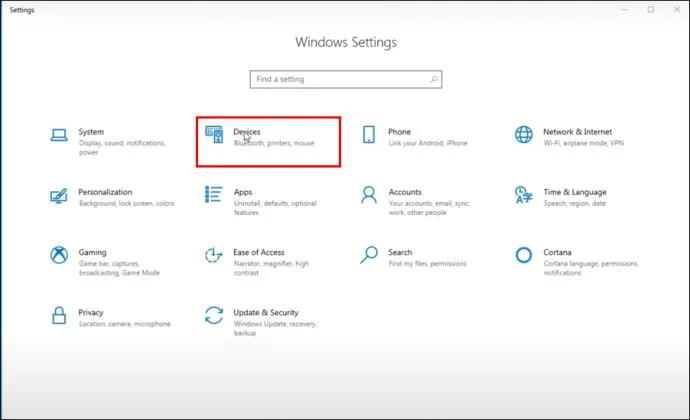This screenshot has height=420, width=690.
Task: Click 'Windows Update, recovery, backup' text
Action: [x=275, y=328]
